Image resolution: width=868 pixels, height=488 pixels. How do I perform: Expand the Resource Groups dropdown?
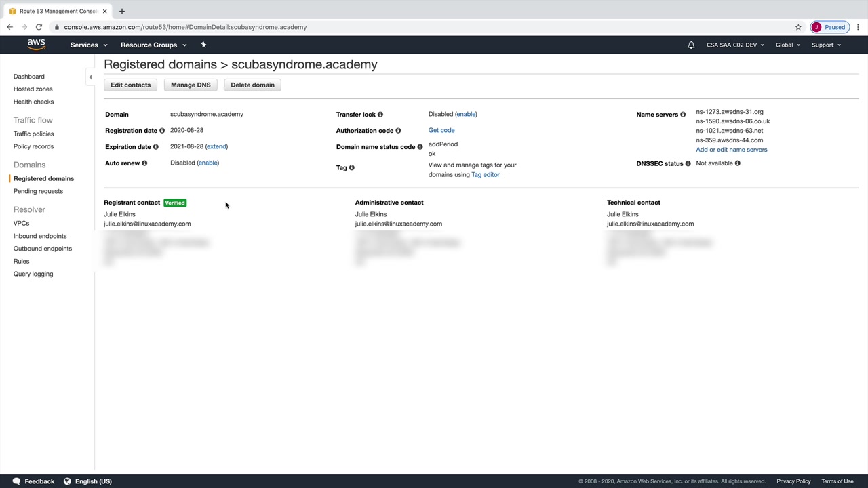153,45
